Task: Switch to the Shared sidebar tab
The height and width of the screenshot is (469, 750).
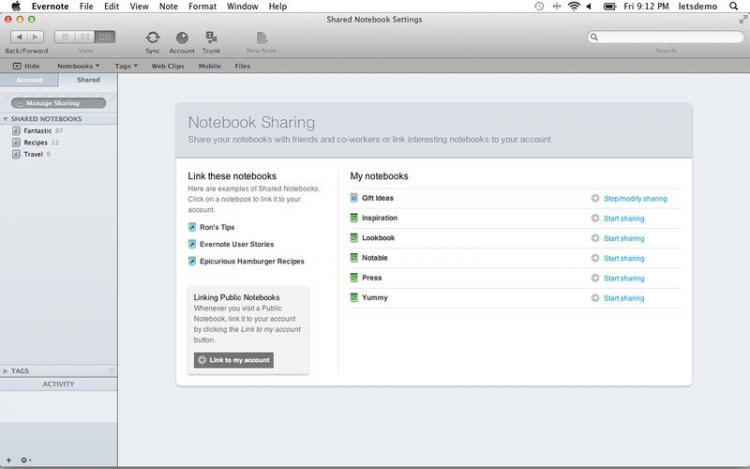Action: pyautogui.click(x=88, y=80)
